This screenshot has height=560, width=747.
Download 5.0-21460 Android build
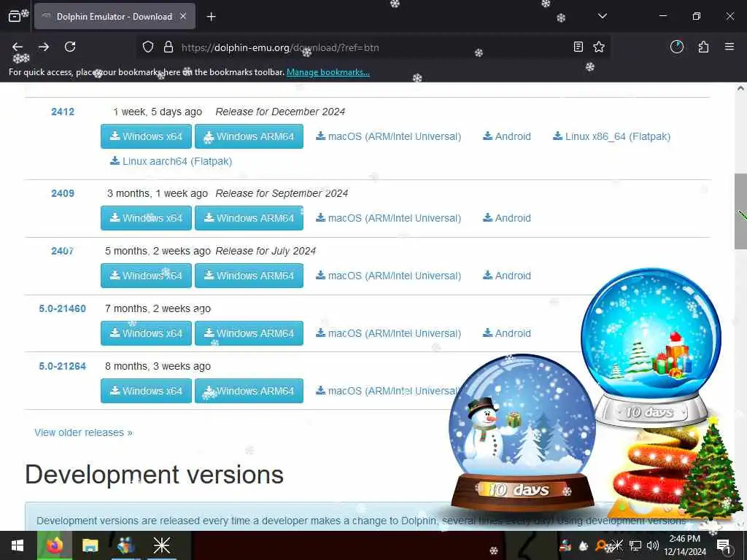coord(507,333)
